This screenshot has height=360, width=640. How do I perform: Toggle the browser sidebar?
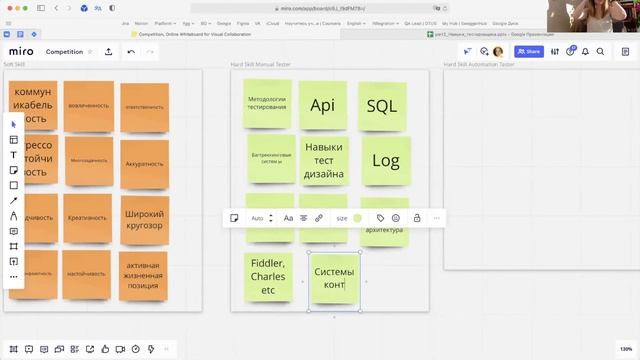(x=41, y=8)
